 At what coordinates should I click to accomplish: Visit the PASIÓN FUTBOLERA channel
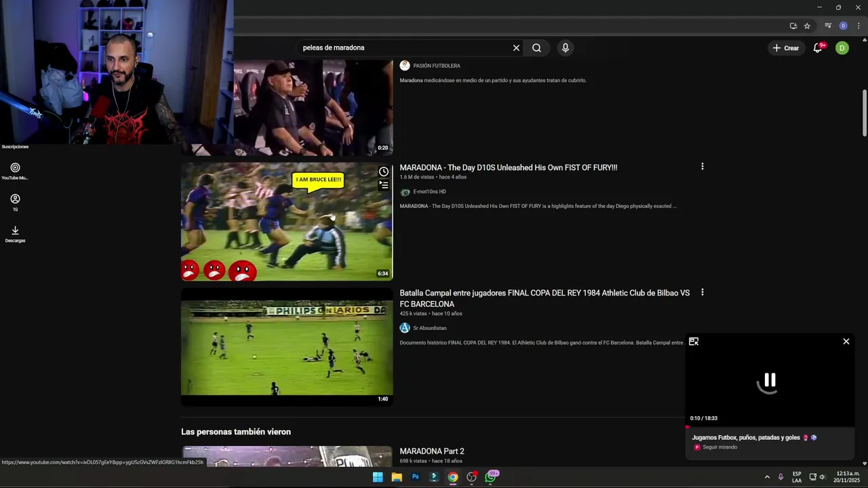[437, 66]
